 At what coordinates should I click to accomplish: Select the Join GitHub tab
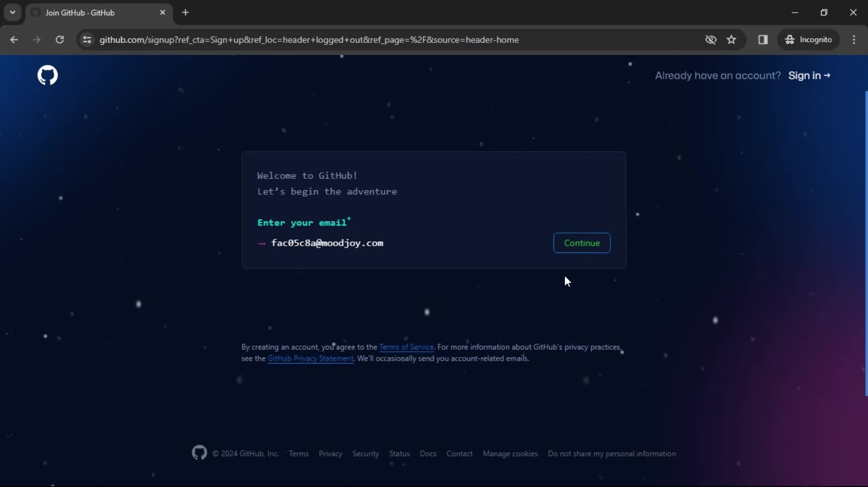click(x=99, y=13)
